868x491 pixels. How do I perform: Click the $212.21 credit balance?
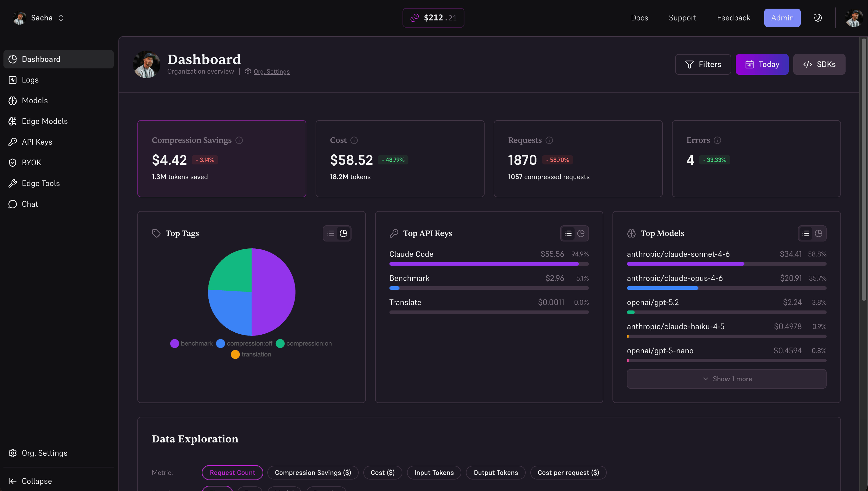[x=433, y=18]
